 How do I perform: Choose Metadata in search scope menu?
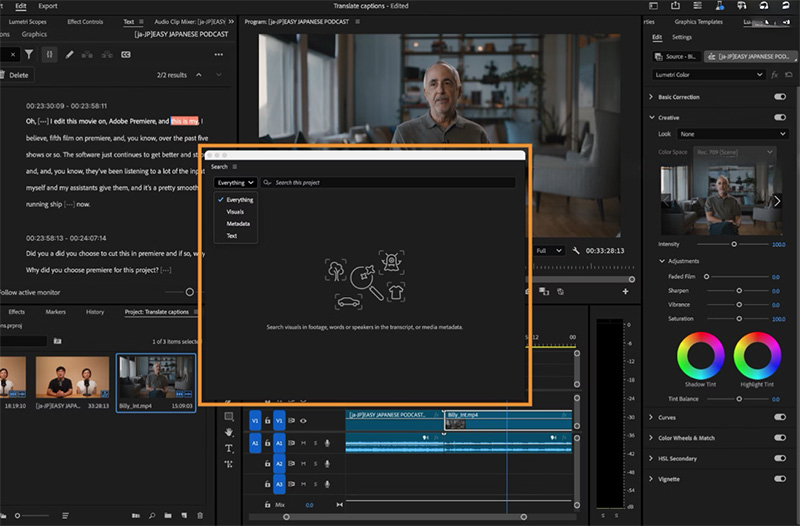pos(238,223)
